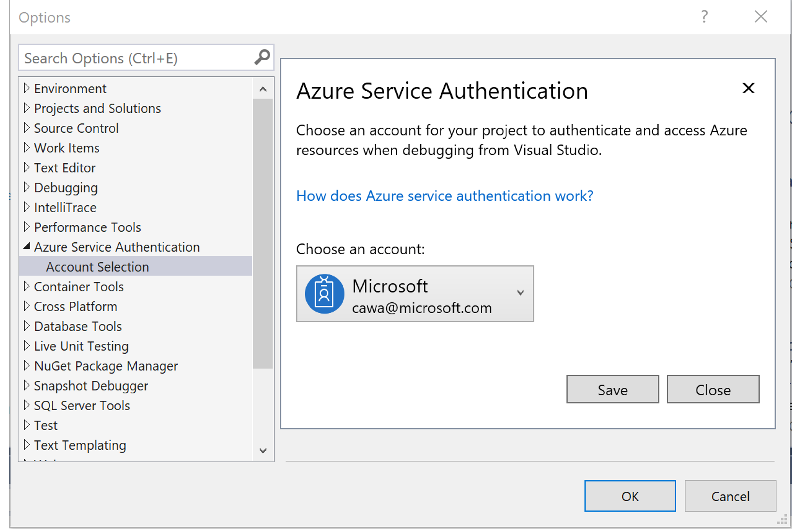Expand the Work Items node
This screenshot has height=531, width=792.
pos(27,148)
